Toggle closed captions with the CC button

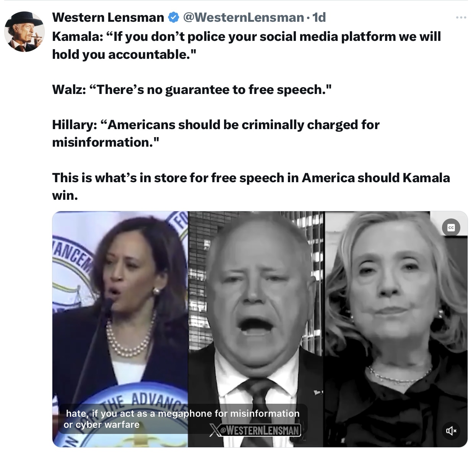(451, 228)
